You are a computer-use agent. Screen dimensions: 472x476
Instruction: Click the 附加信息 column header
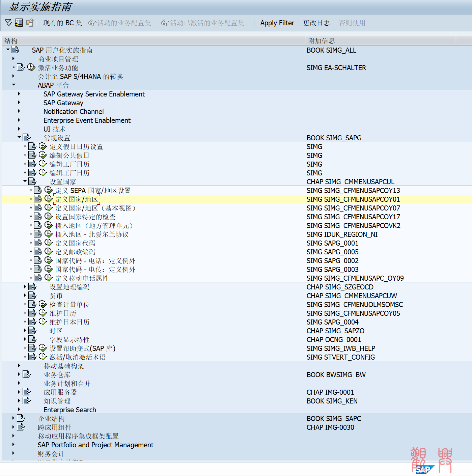click(x=381, y=41)
